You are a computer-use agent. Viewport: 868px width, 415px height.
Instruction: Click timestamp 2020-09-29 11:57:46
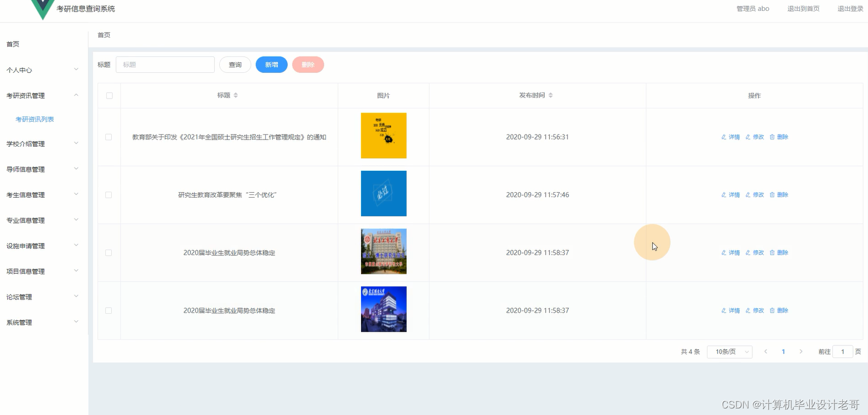point(538,195)
